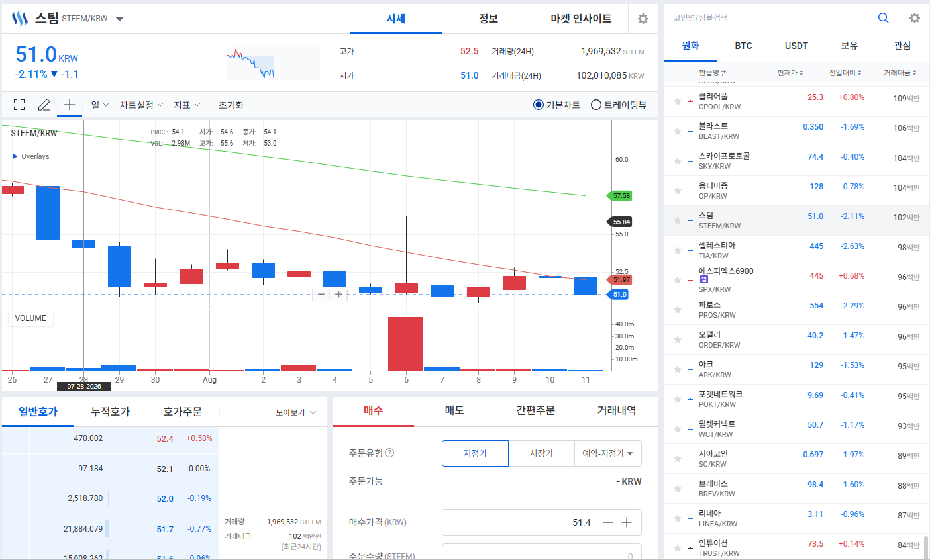Toggle favorite star for 스팀 STEEM/KRW
930x560 pixels.
pyautogui.click(x=678, y=220)
